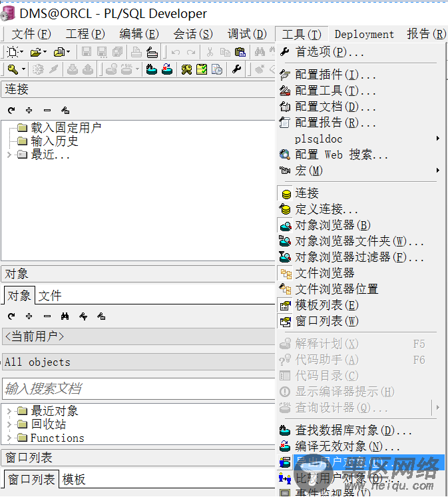Choose 配置报告(R)... menu item

click(361, 123)
